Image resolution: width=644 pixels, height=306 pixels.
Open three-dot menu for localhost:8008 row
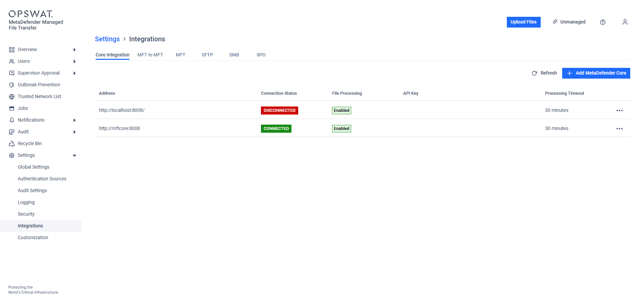tap(620, 111)
